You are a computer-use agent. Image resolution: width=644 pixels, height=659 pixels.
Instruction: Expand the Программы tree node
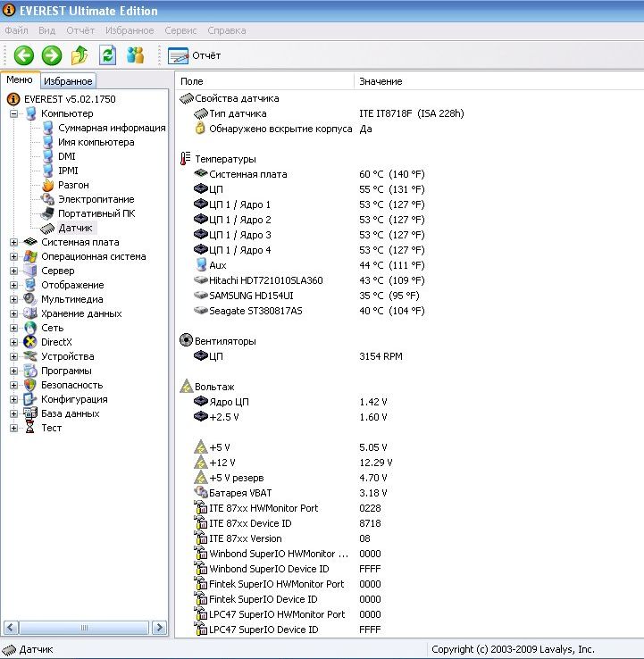pyautogui.click(x=14, y=371)
